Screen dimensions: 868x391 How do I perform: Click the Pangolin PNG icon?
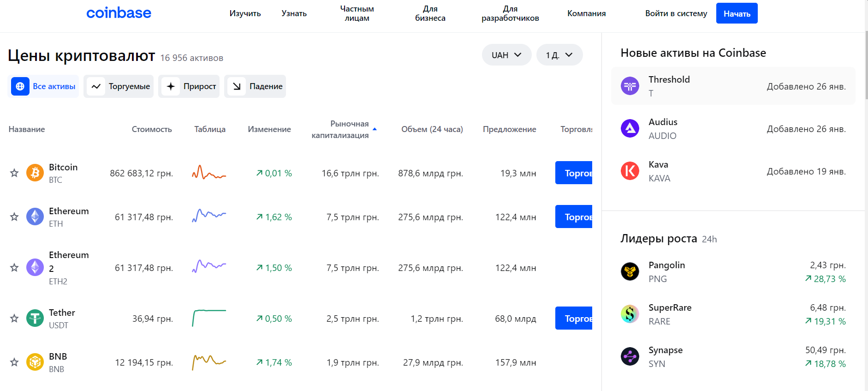[x=630, y=271]
